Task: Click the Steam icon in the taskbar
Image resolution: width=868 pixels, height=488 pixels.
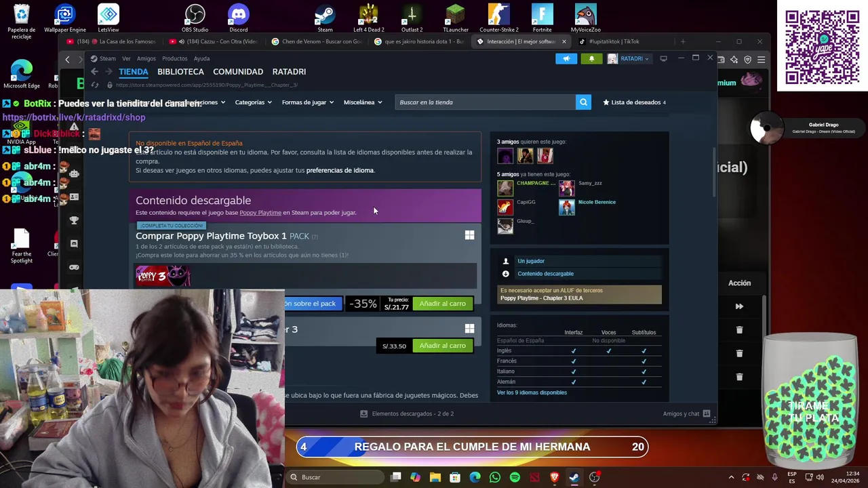Action: 574,477
